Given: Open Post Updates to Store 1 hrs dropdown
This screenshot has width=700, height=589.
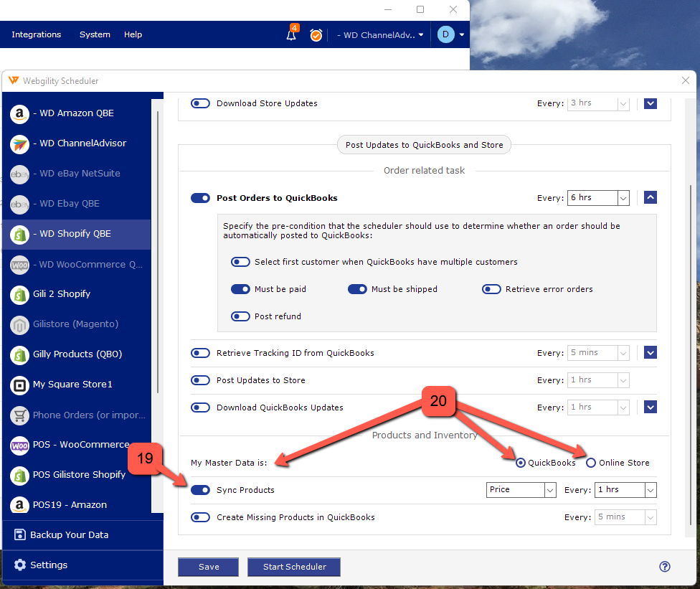Looking at the screenshot, I should [x=598, y=380].
